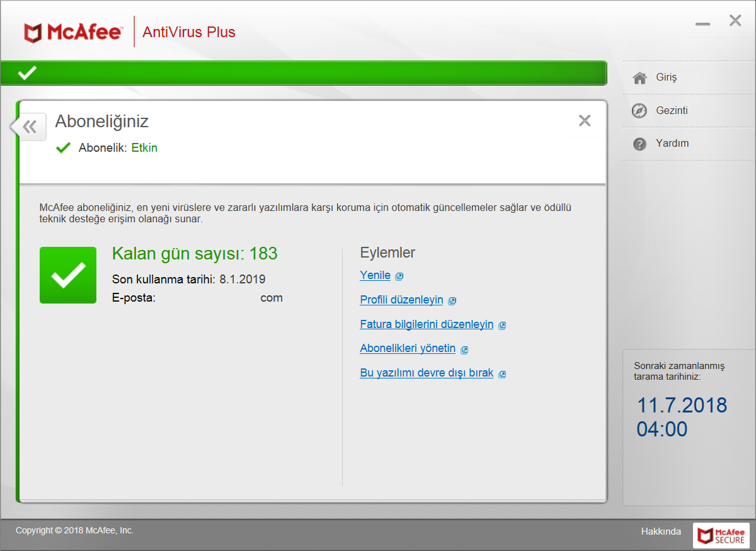Open Profili düzenleyin link
This screenshot has height=551, width=756.
pyautogui.click(x=402, y=300)
